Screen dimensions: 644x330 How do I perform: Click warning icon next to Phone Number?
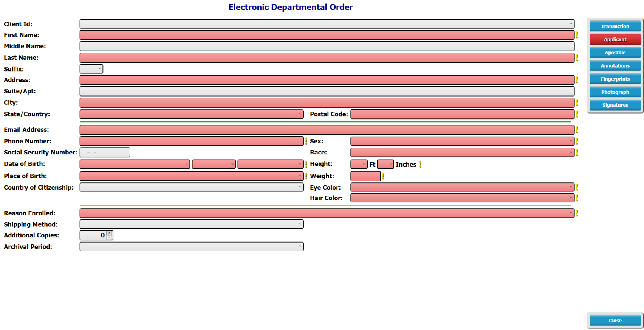[306, 141]
